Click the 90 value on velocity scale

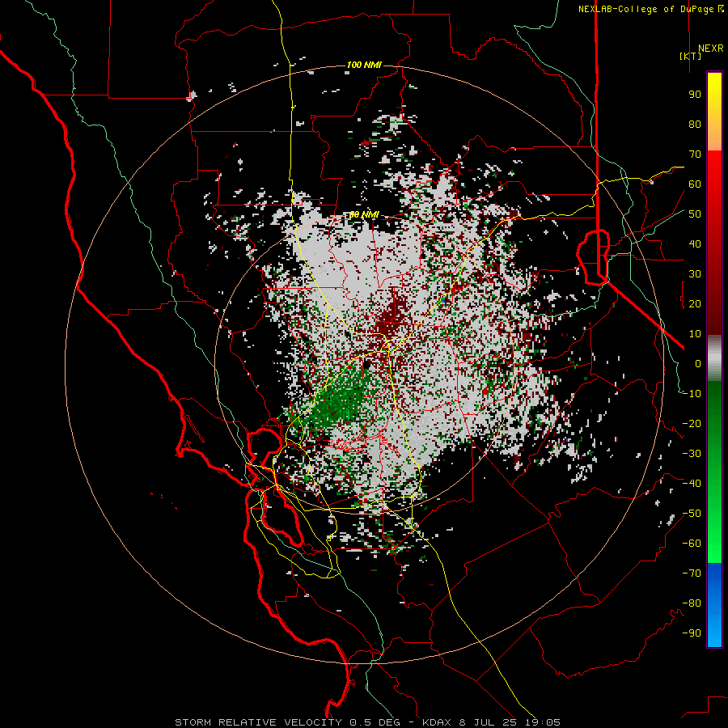click(695, 95)
